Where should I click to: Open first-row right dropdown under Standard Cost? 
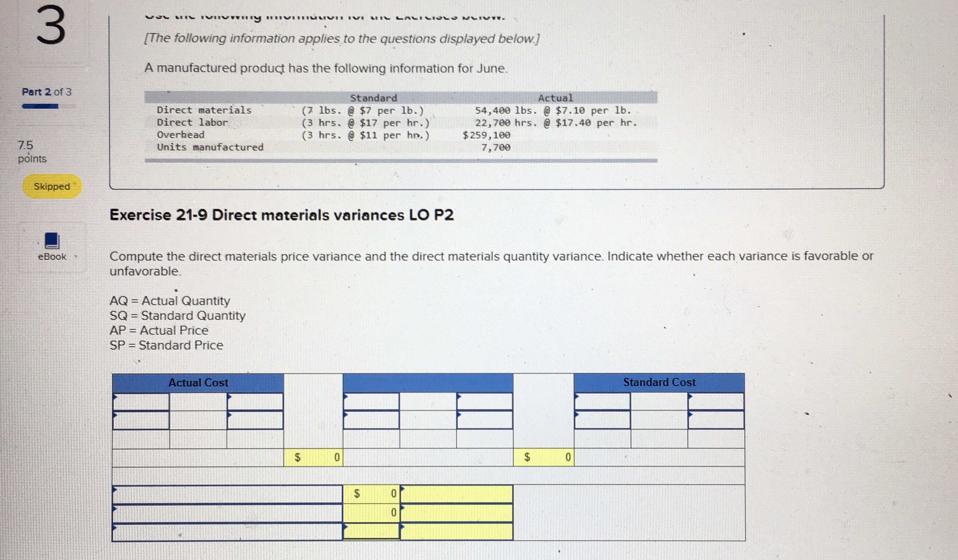[716, 401]
